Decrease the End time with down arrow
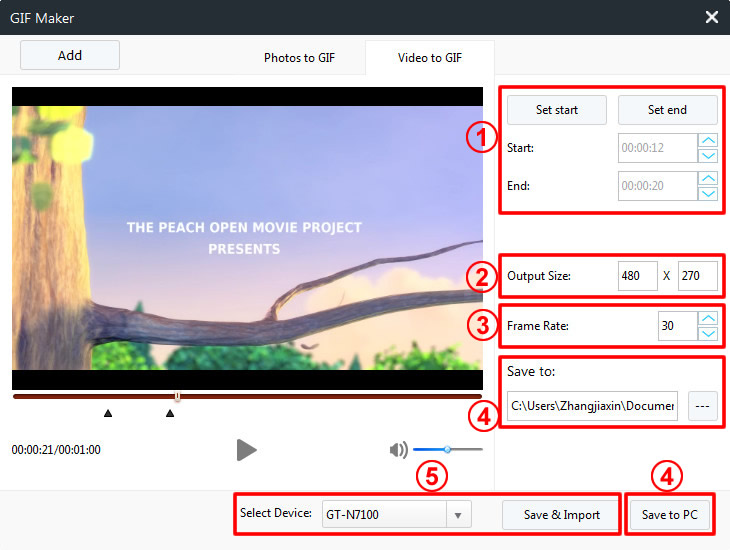 point(708,194)
